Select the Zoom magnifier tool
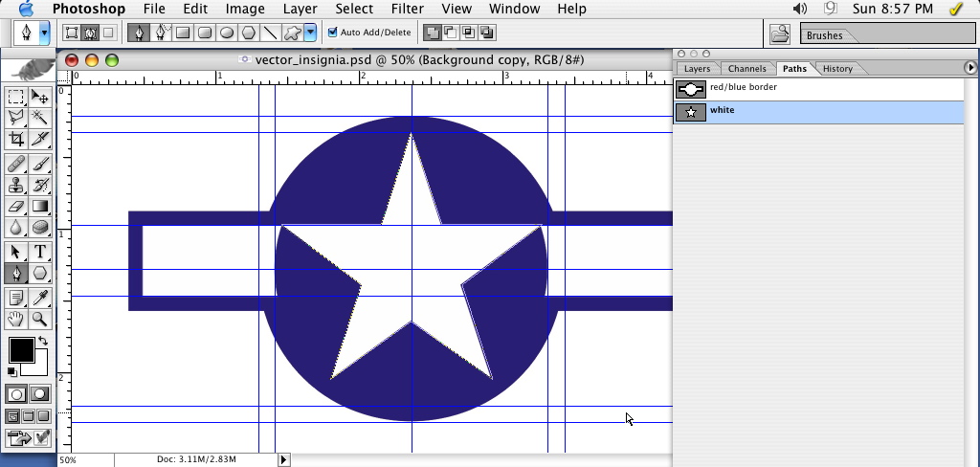Viewport: 980px width, 467px height. click(x=40, y=319)
